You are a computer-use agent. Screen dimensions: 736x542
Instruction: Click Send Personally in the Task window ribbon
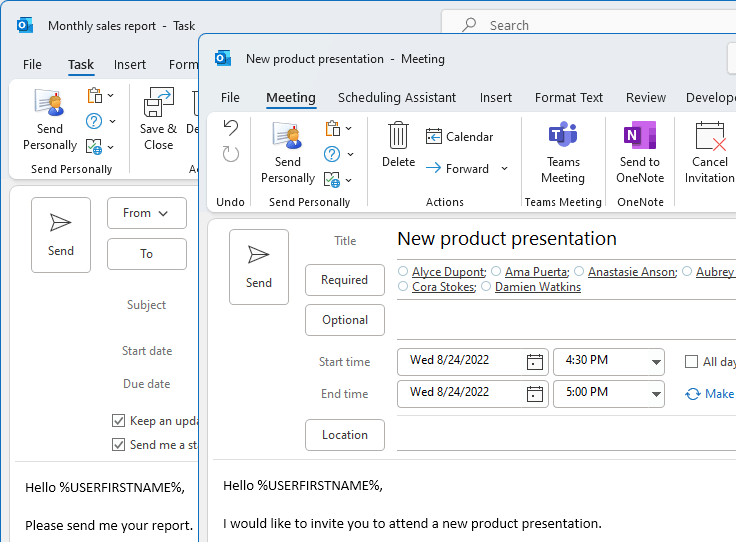click(x=50, y=120)
